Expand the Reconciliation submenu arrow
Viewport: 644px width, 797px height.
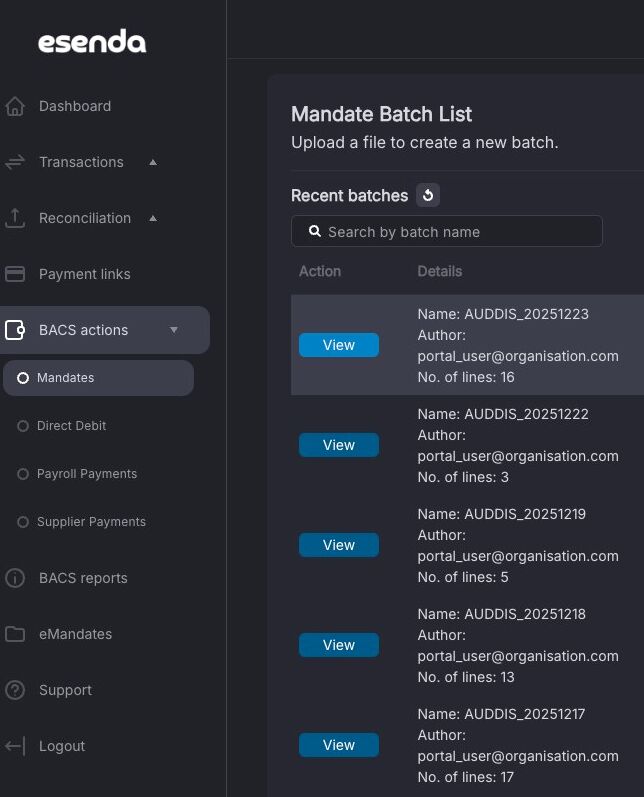coord(153,218)
